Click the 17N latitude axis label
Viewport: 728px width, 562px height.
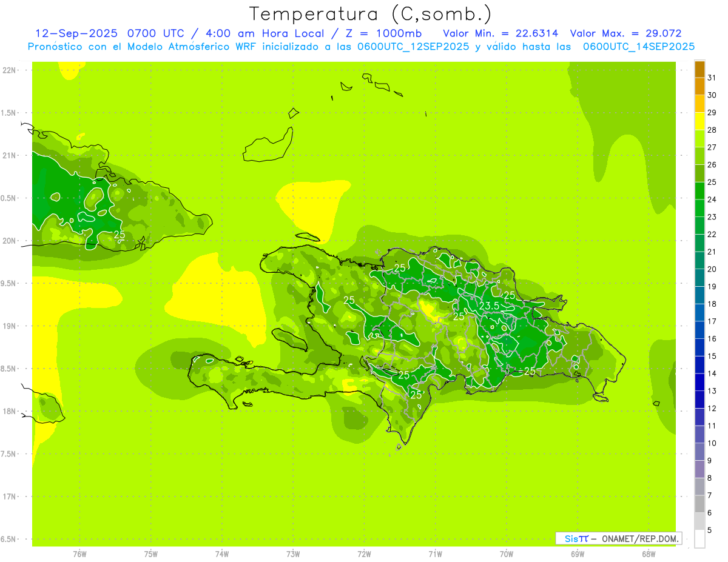click(10, 497)
